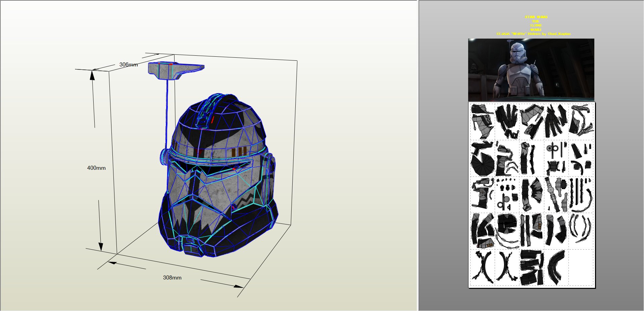The width and height of the screenshot is (644, 311).
Task: Select the helmet's rangefinder antenna head
Action: tap(176, 71)
